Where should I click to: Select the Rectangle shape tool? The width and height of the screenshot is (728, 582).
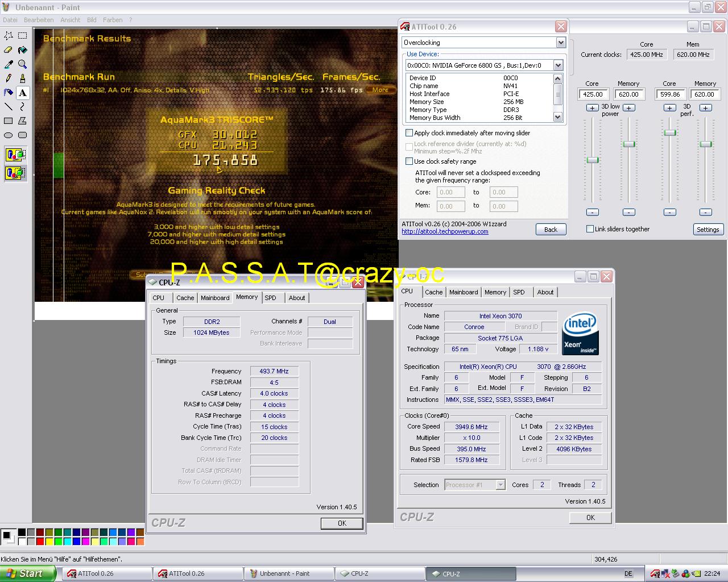point(9,121)
